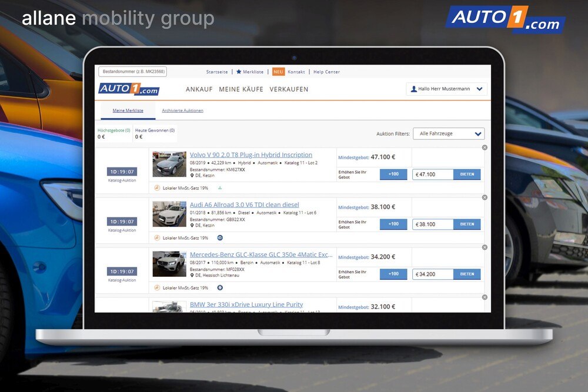Open BMW 3er 330i xDrive listing
The width and height of the screenshot is (588, 392).
(246, 304)
